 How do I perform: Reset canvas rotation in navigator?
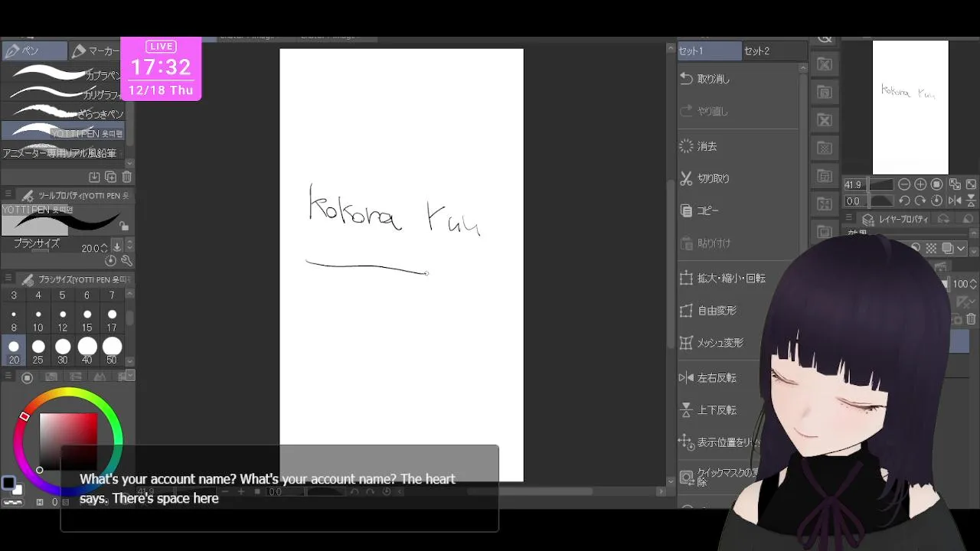[937, 201]
